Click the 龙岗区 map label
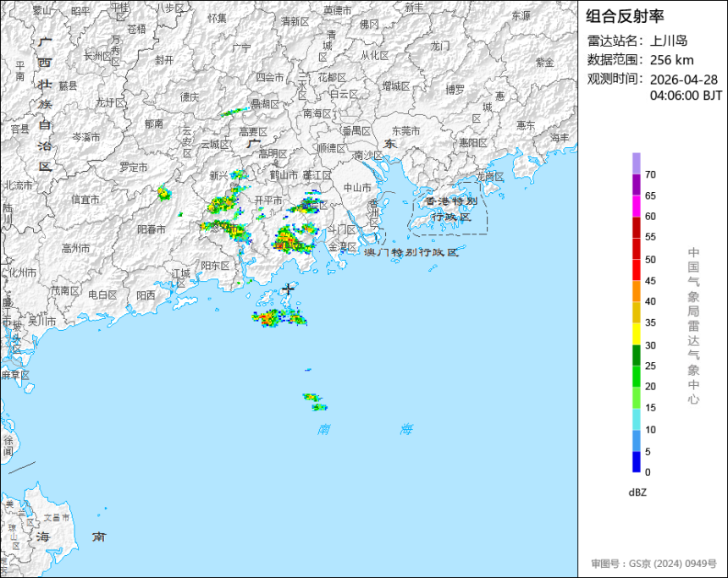728x578 pixels. click(490, 177)
